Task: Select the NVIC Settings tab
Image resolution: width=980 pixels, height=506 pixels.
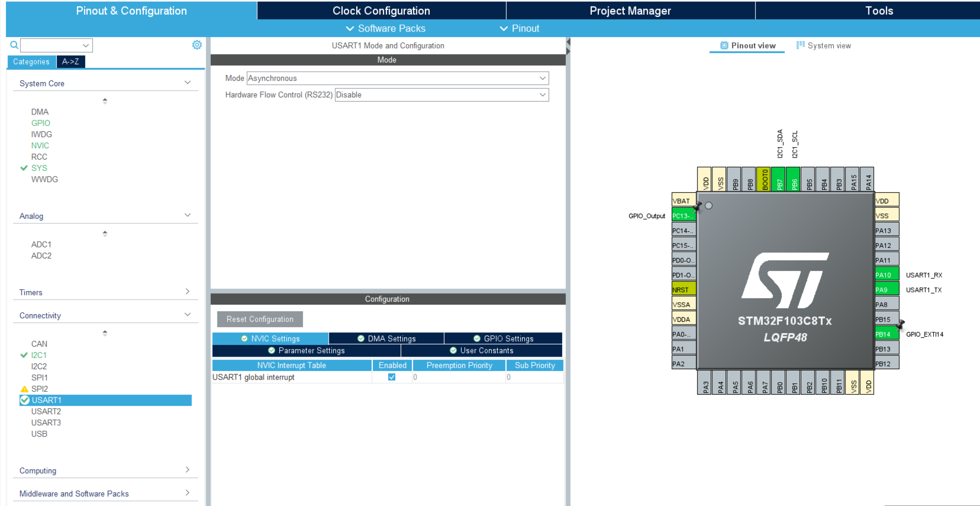Action: pyautogui.click(x=271, y=339)
